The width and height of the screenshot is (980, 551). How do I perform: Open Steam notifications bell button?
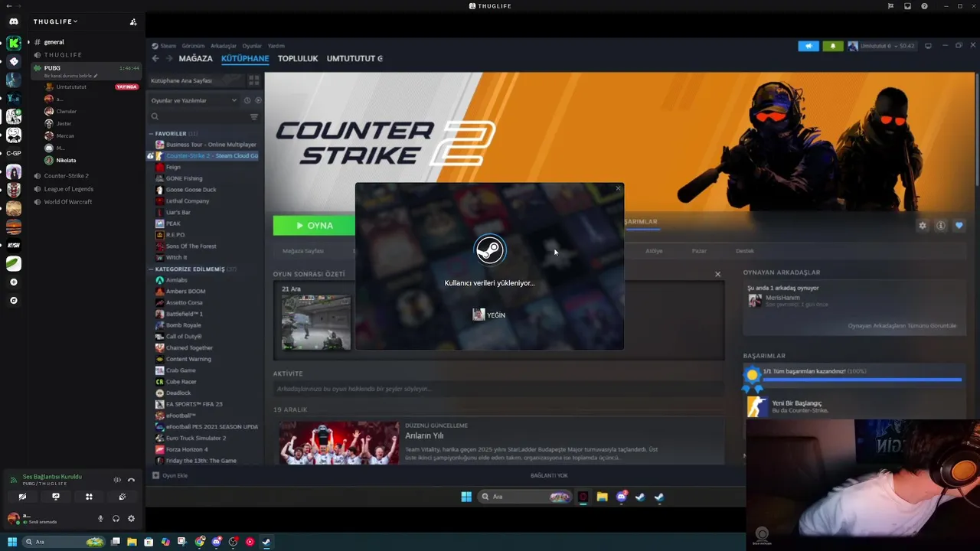tap(833, 46)
